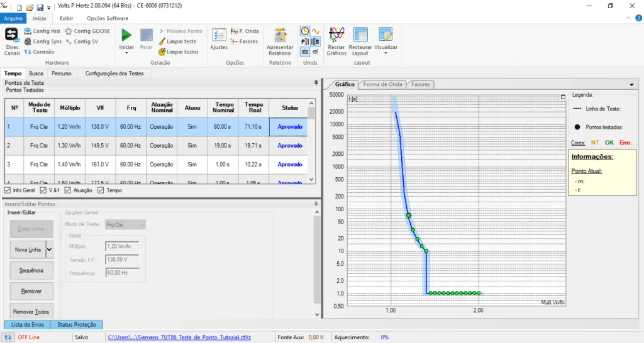644x343 pixels.
Task: Open the Status Proteção tab
Action: click(x=76, y=325)
